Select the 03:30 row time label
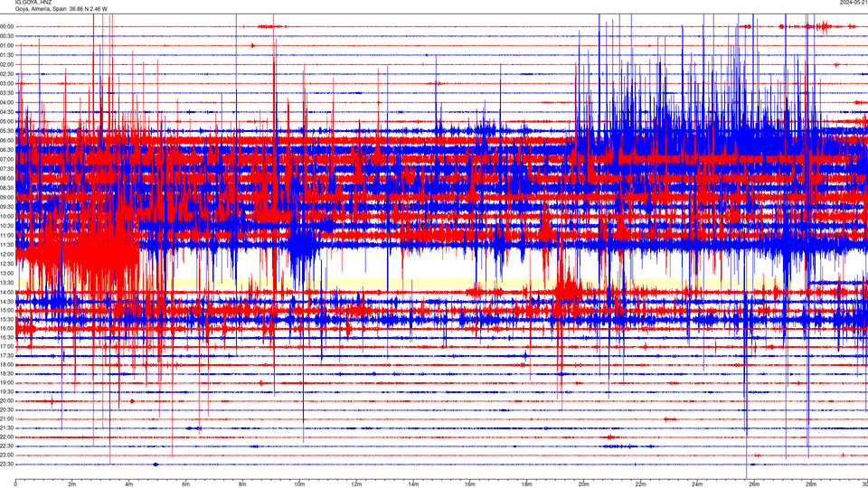Screen dimensions: 868x488 (7, 93)
